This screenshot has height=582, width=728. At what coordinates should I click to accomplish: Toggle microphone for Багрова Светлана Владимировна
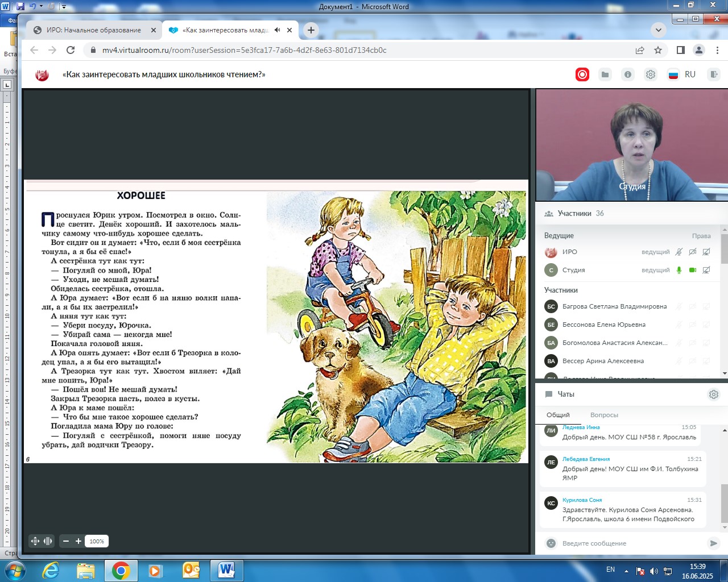click(x=679, y=306)
